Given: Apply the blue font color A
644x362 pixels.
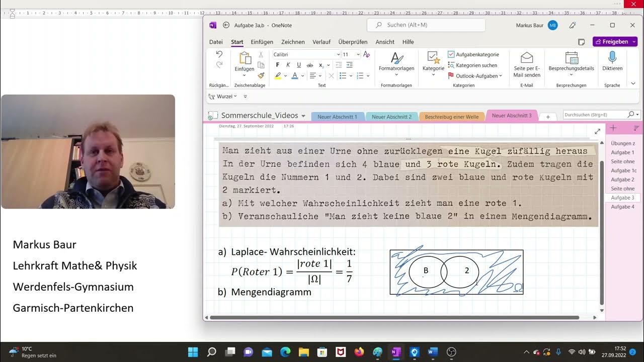Looking at the screenshot, I should [x=295, y=76].
